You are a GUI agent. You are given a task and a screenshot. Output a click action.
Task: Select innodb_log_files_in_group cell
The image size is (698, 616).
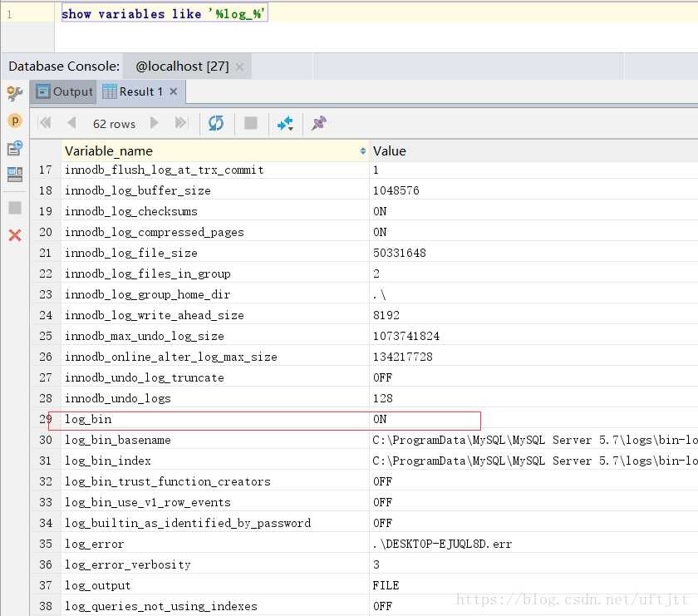pyautogui.click(x=215, y=274)
